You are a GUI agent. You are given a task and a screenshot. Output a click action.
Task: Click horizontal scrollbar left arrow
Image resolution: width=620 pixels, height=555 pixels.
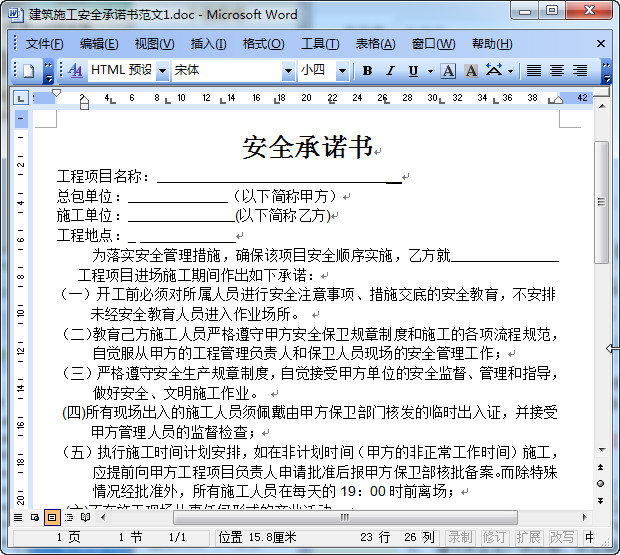click(103, 517)
